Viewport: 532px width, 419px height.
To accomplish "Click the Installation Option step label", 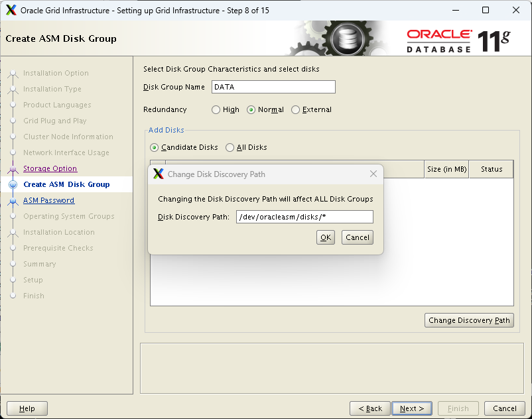I will coord(56,73).
